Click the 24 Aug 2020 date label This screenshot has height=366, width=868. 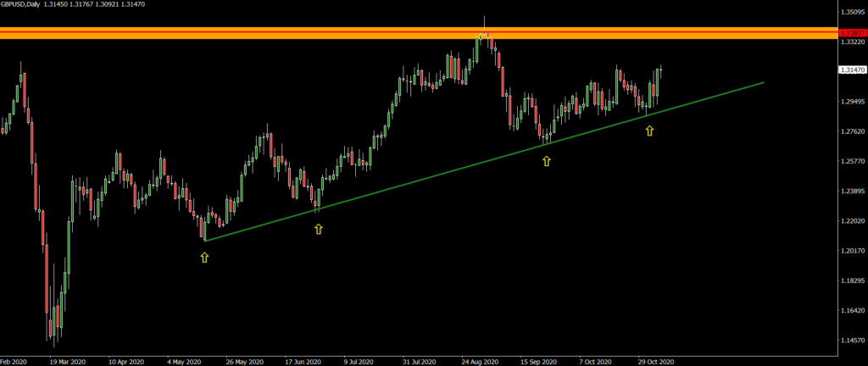[x=477, y=360]
